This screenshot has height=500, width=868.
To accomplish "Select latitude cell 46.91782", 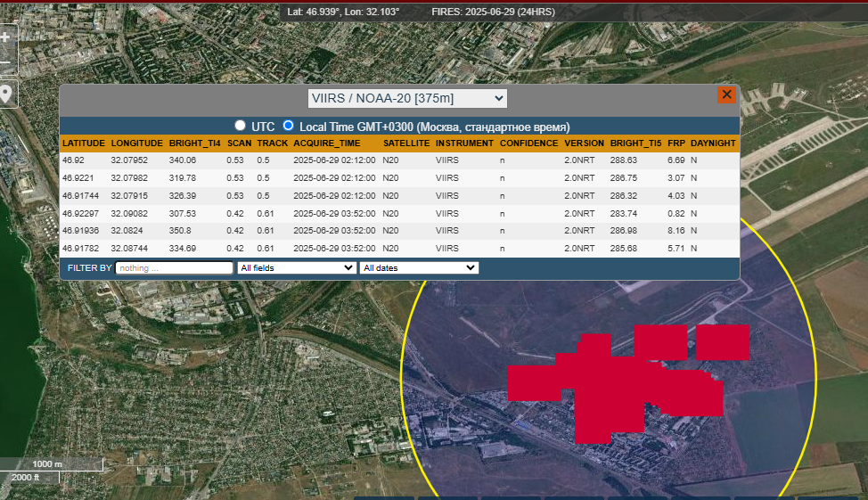I will coord(80,248).
